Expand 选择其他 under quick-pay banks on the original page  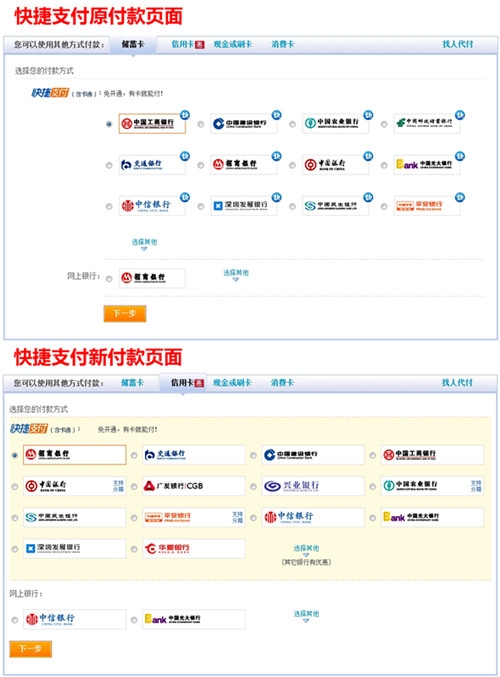144,244
